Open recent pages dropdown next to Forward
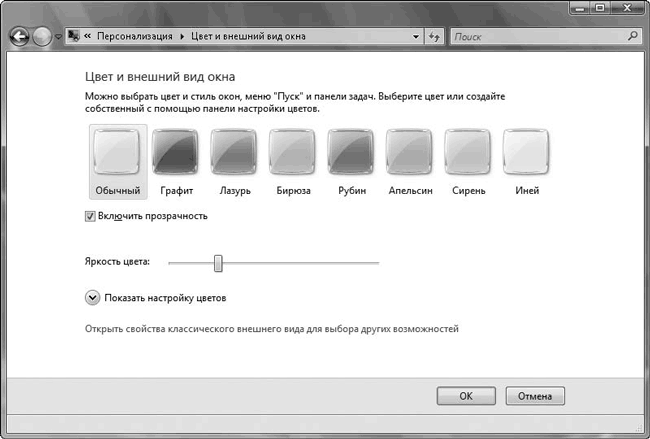Screen dimensions: 650x439 pos(59,37)
